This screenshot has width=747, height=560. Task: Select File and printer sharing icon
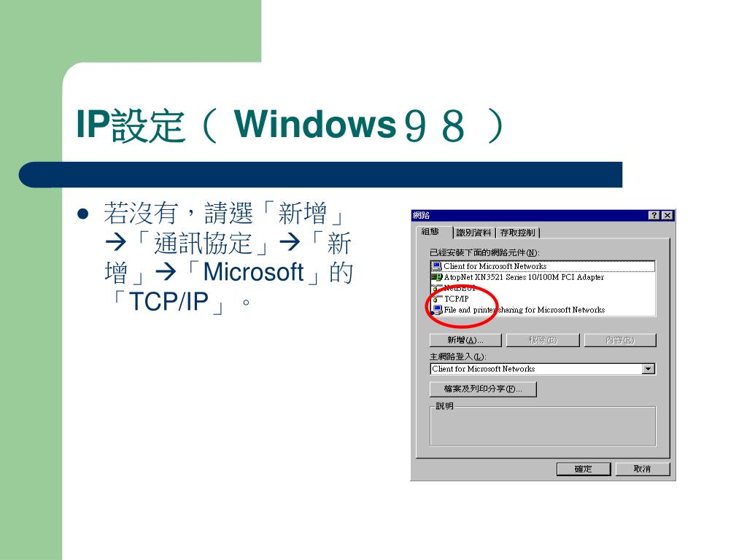[436, 310]
